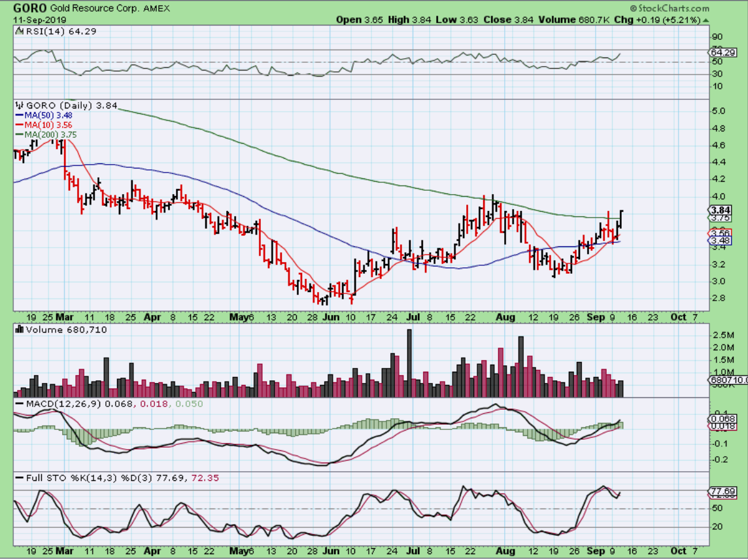748x560 pixels.
Task: Click the 5.0 label on the price axis
Action: (719, 111)
